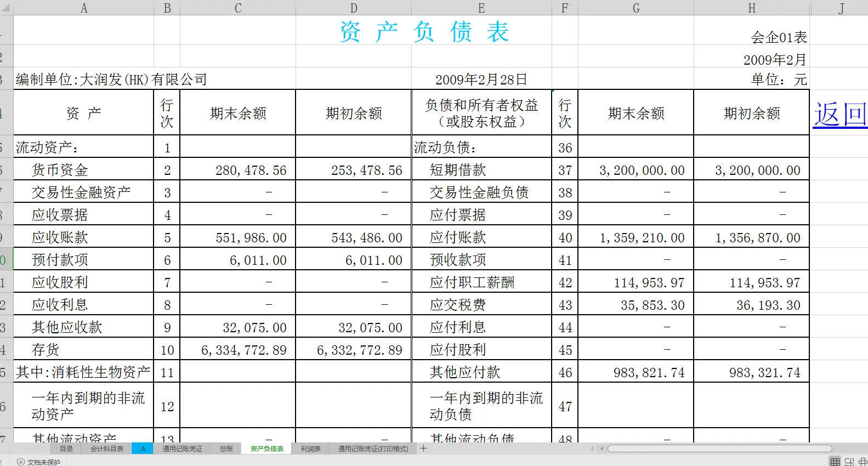Select column E header

(481, 8)
